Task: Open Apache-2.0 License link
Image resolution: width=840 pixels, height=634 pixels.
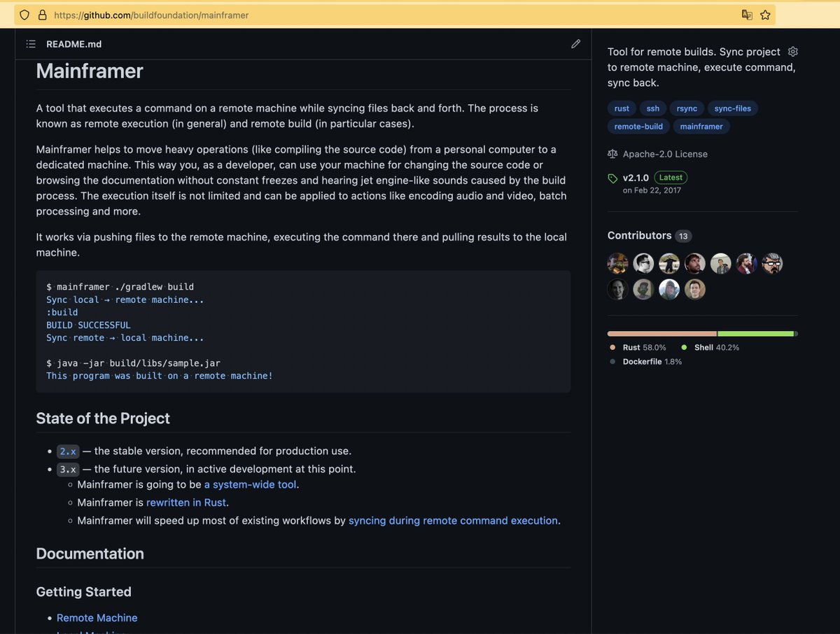Action: pos(665,154)
